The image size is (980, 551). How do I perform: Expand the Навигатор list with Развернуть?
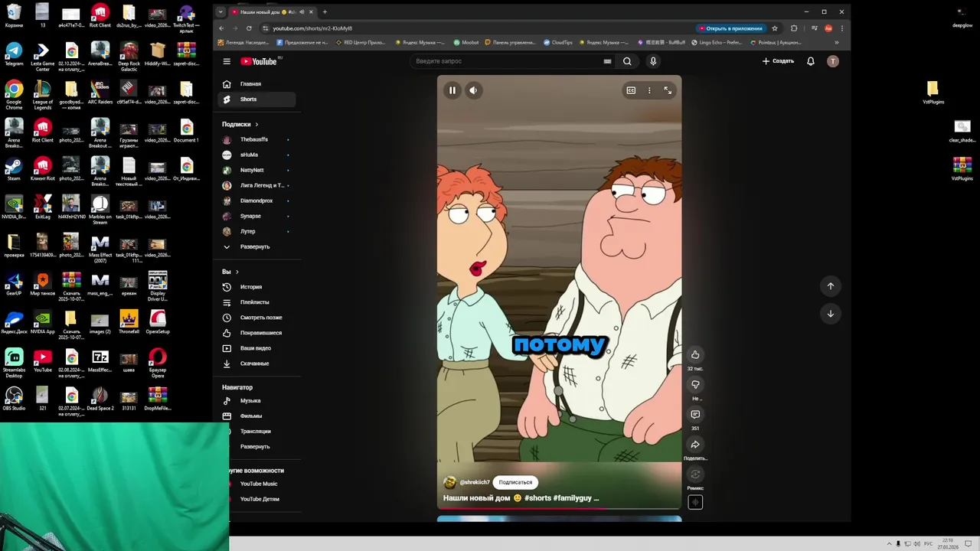click(x=257, y=446)
